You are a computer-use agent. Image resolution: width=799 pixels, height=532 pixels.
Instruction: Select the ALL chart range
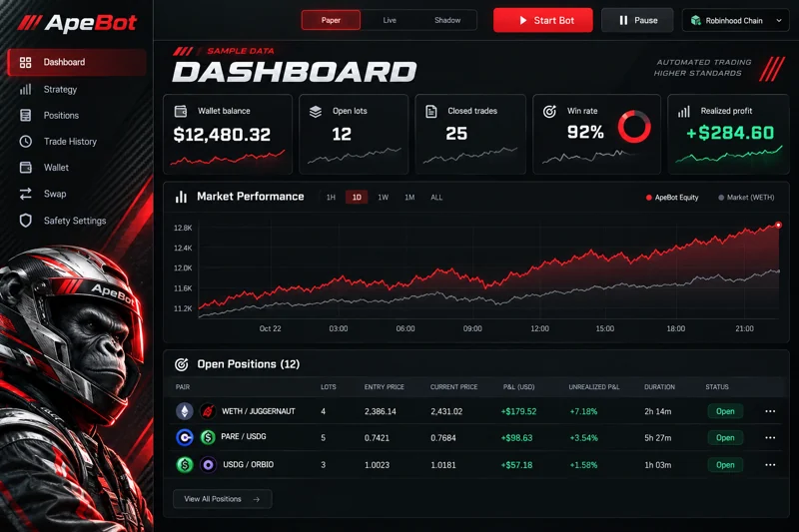[x=436, y=197]
